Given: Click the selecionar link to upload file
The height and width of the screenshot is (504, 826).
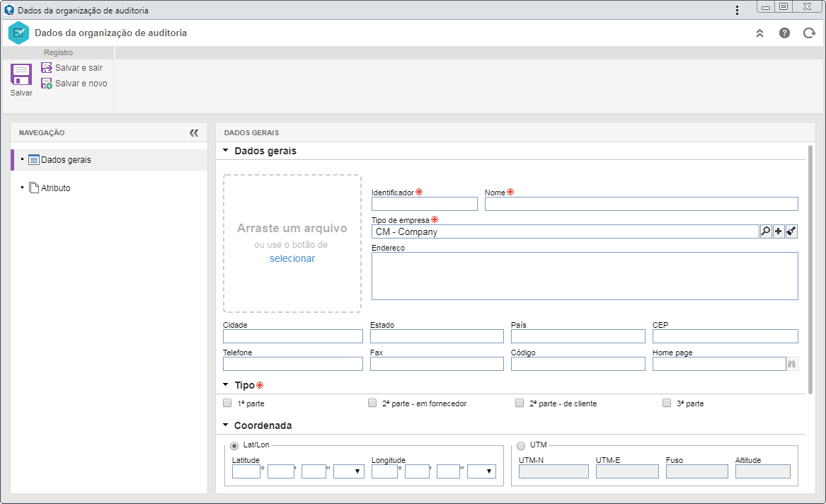Looking at the screenshot, I should [292, 258].
